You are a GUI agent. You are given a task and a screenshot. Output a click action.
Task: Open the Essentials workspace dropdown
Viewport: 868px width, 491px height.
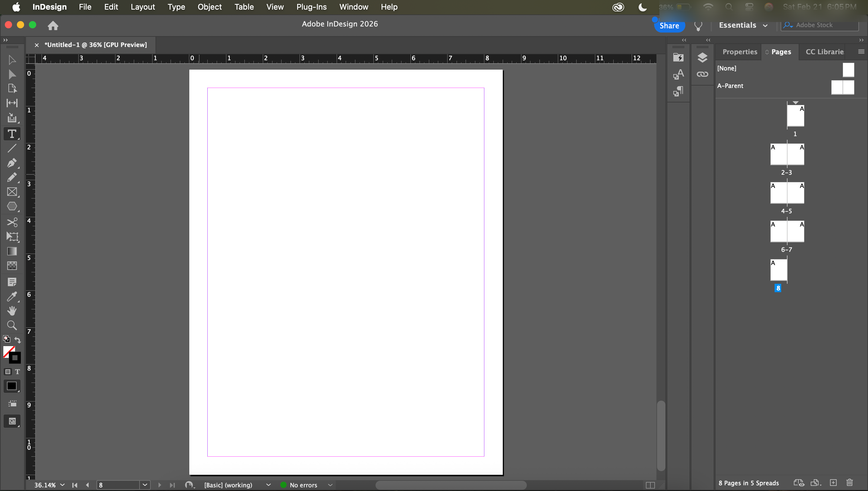(x=743, y=25)
